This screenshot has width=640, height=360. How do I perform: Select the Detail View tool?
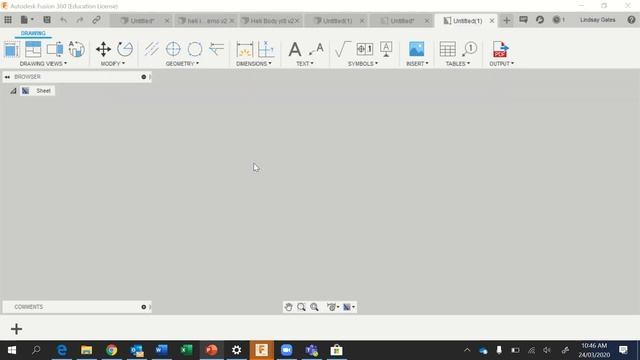pyautogui.click(x=76, y=49)
